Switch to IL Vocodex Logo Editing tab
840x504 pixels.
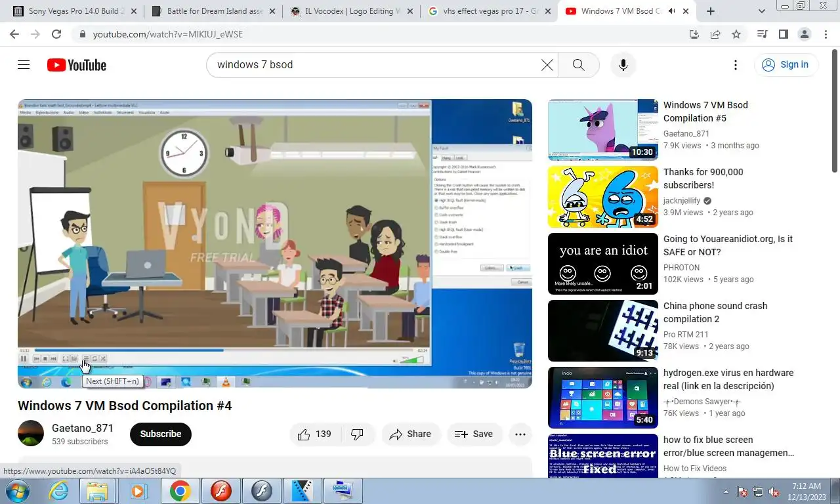pyautogui.click(x=352, y=11)
